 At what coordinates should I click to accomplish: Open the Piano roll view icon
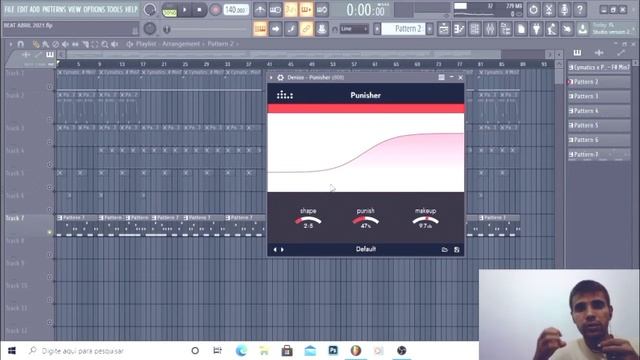459,29
